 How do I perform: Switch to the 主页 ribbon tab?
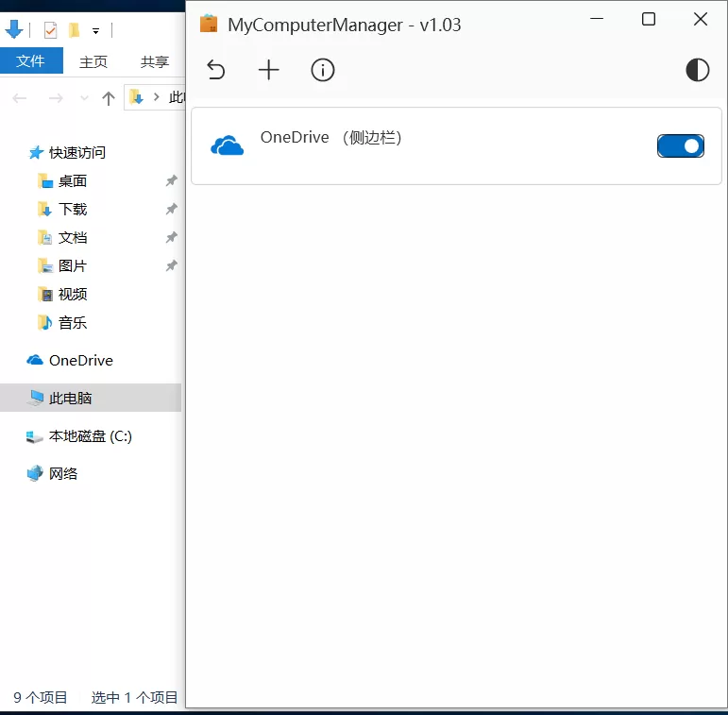tap(93, 61)
